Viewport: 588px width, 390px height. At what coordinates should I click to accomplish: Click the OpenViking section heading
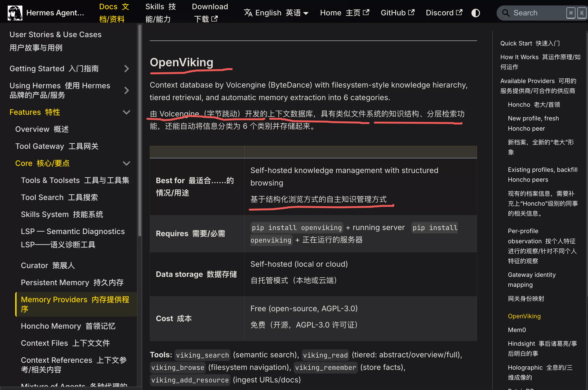(181, 62)
